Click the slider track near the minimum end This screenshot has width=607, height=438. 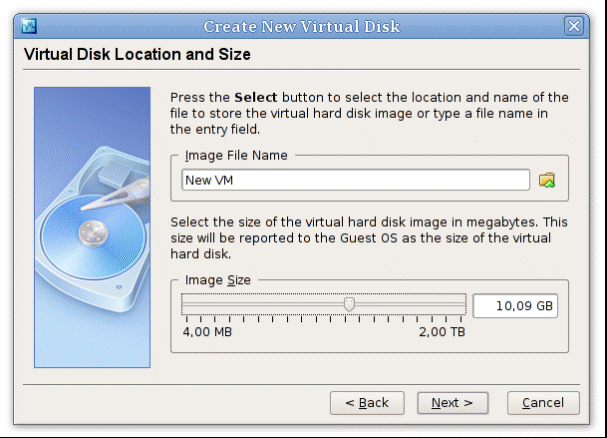coord(200,304)
